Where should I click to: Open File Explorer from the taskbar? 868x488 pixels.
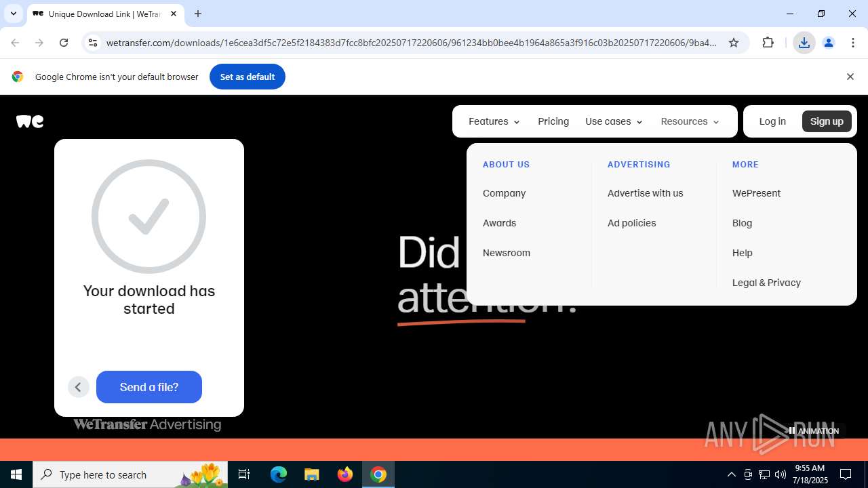[312, 474]
